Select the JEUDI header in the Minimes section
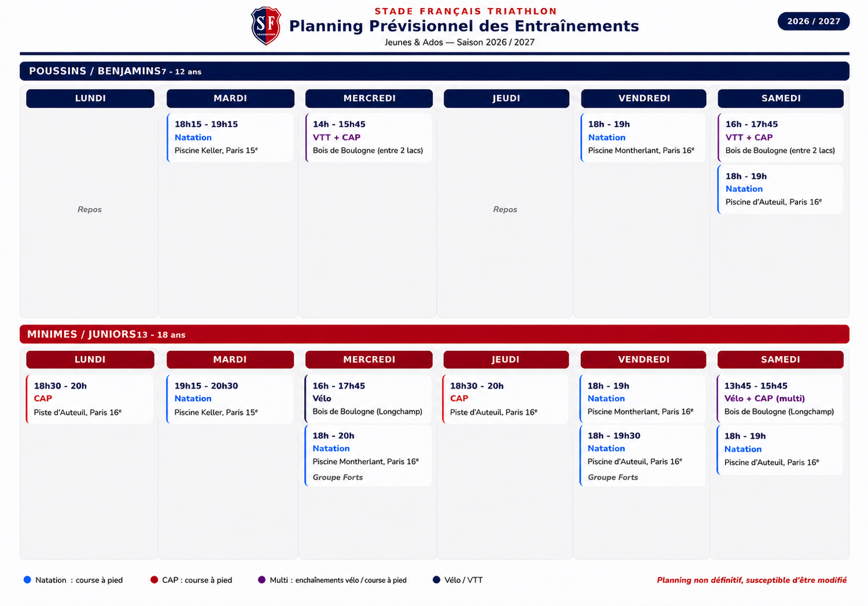This screenshot has width=868, height=606. pyautogui.click(x=506, y=360)
